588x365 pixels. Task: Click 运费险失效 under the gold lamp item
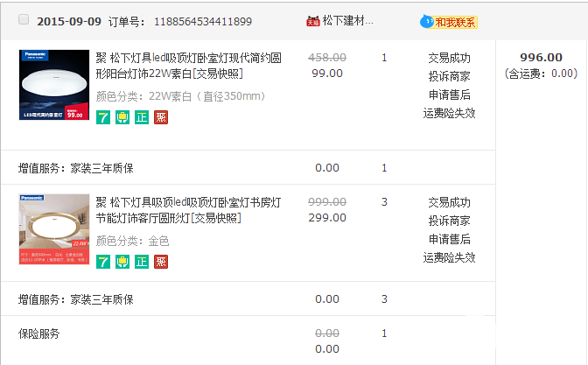pyautogui.click(x=449, y=257)
